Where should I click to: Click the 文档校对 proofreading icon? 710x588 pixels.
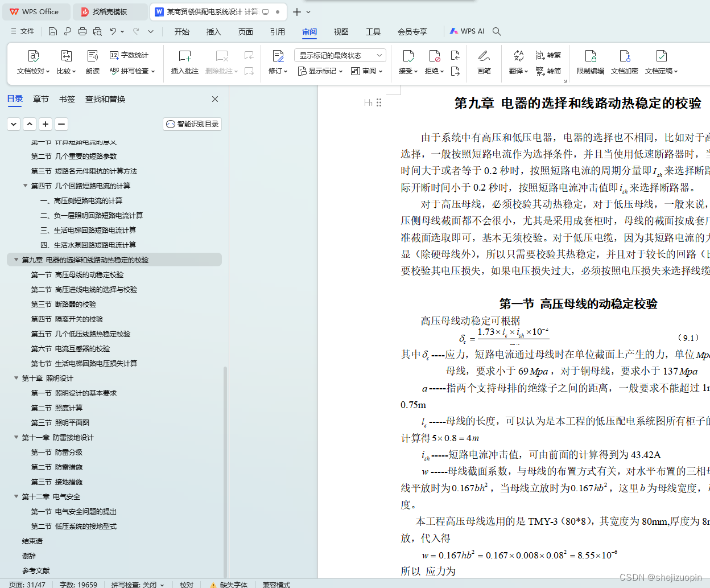[33, 56]
